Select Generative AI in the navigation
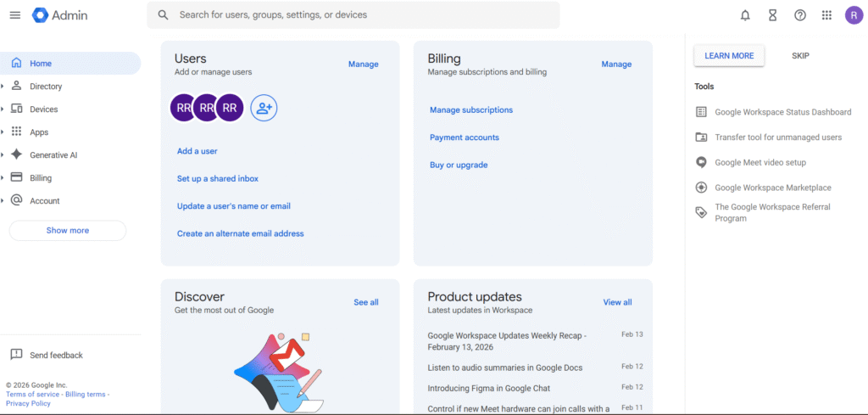Screen dimensions: 868x415 tap(53, 155)
